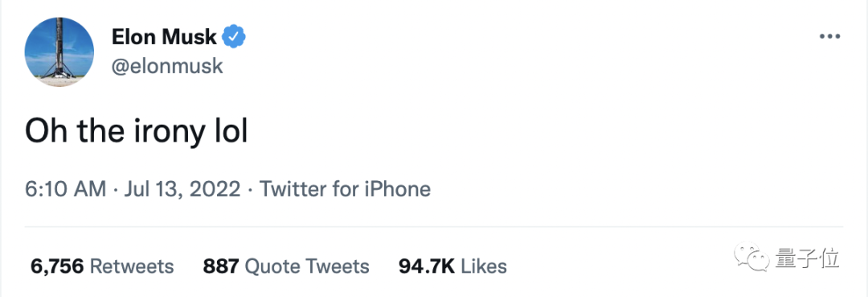Show the 94.7K Likes list
This screenshot has height=297, width=868.
452,266
